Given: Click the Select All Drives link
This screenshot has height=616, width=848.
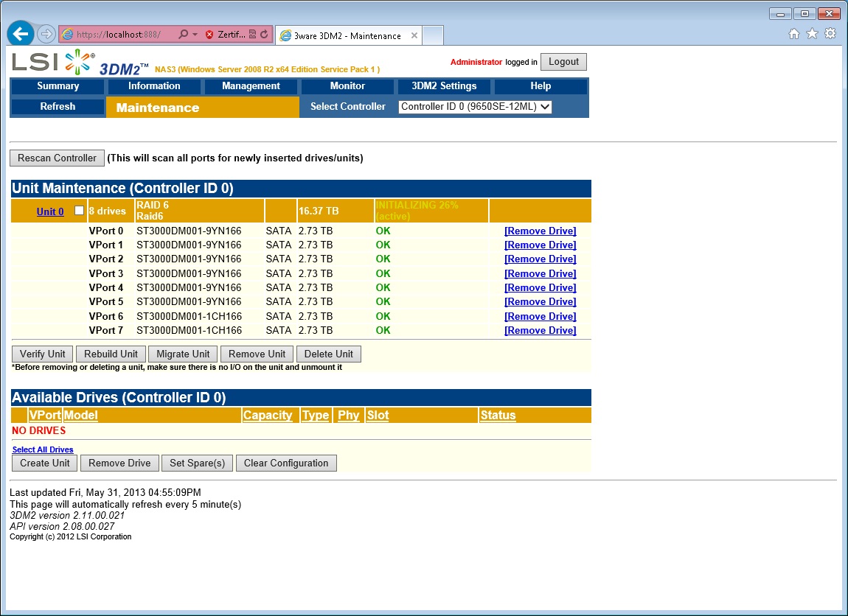Looking at the screenshot, I should tap(43, 449).
